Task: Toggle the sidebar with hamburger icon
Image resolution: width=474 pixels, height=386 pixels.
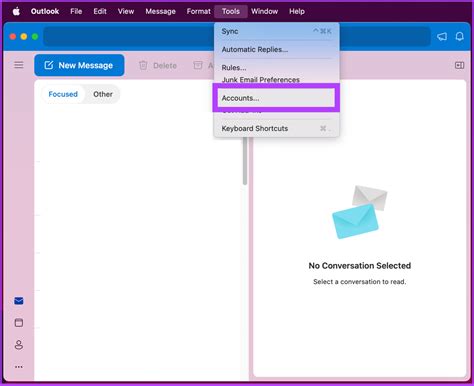Action: pyautogui.click(x=19, y=65)
